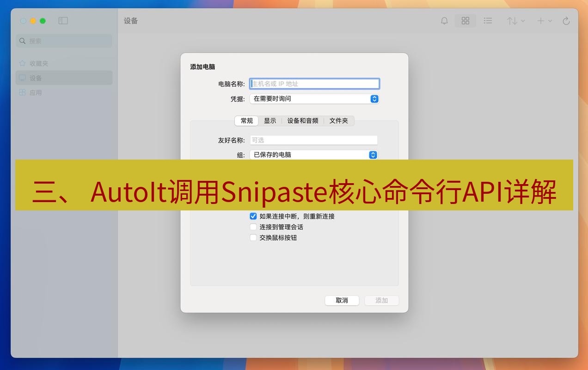Select Favorites (收藏夹) in the sidebar
The height and width of the screenshot is (370, 588).
point(64,63)
